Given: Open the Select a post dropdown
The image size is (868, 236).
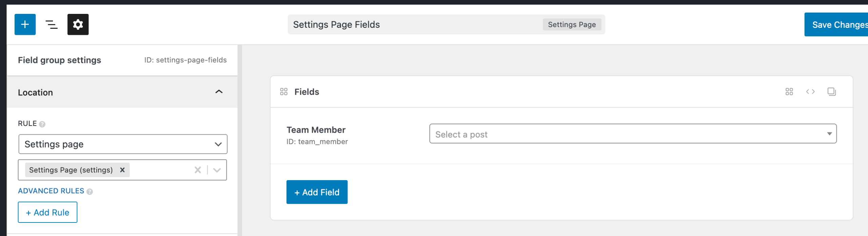Looking at the screenshot, I should (633, 134).
